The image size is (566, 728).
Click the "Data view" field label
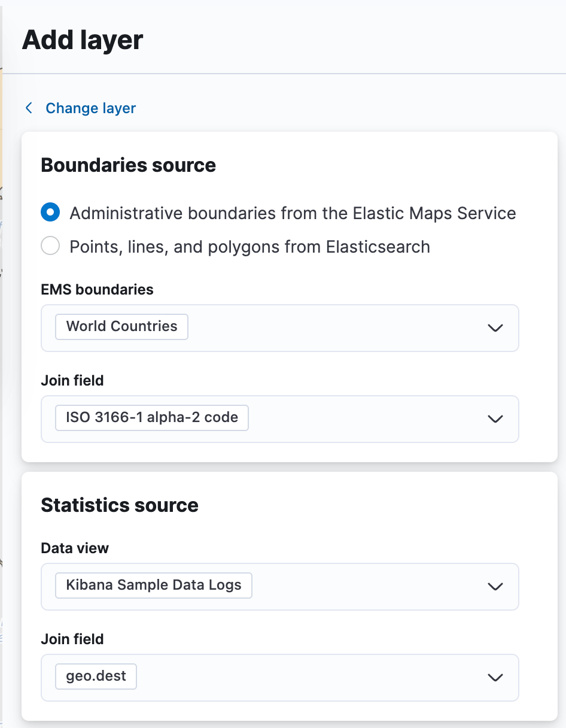(x=75, y=548)
